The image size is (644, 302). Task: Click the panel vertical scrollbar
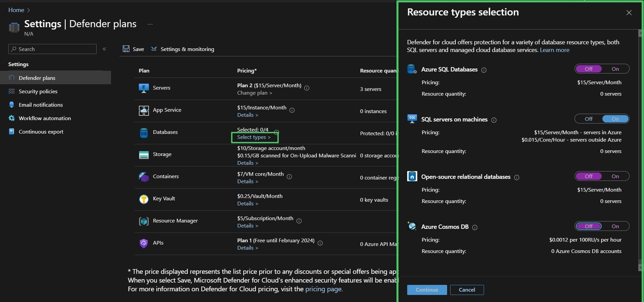pyautogui.click(x=641, y=150)
